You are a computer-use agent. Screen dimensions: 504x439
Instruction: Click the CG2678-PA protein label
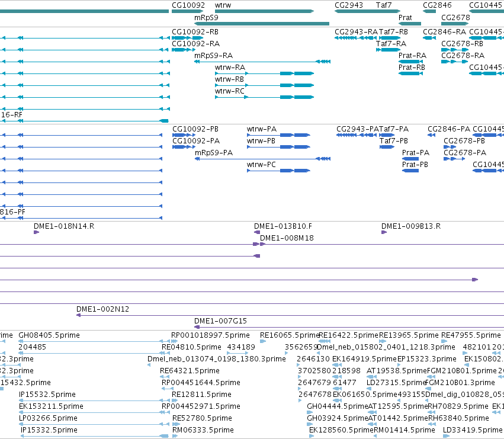pyautogui.click(x=465, y=153)
